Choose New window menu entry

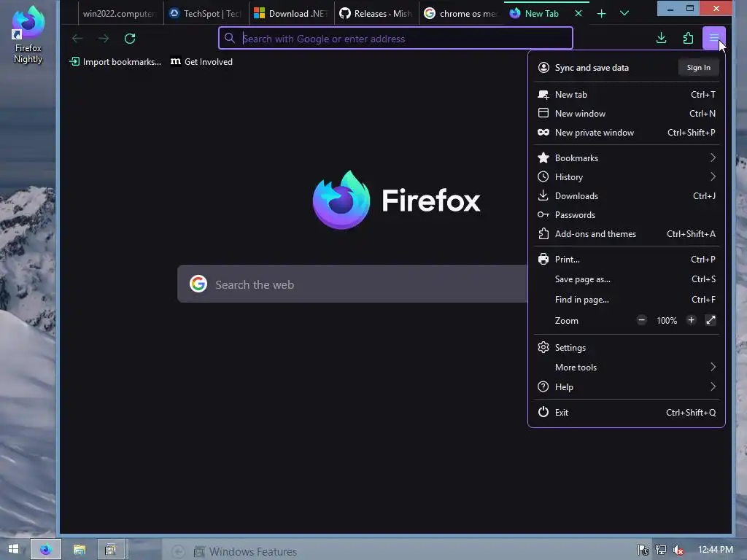tap(627, 113)
